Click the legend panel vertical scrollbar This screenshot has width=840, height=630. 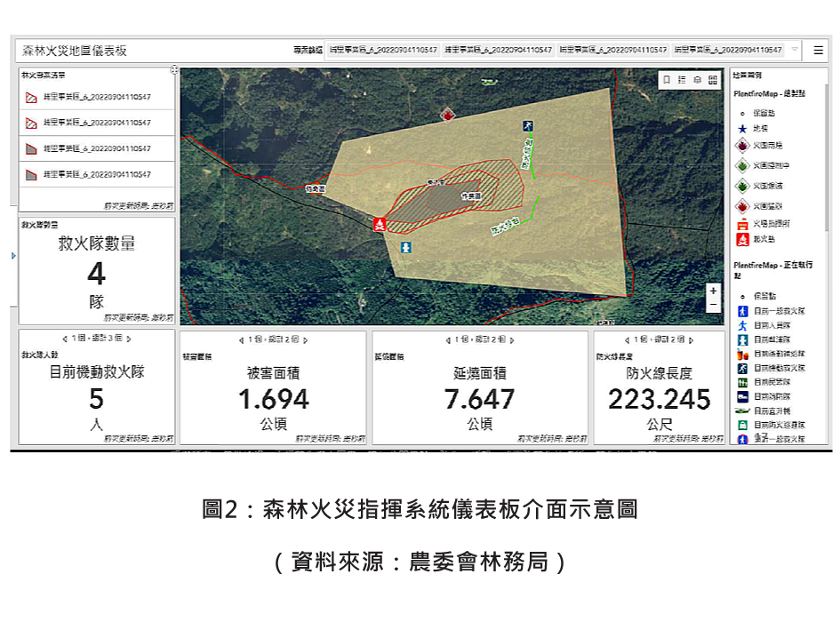(826, 178)
